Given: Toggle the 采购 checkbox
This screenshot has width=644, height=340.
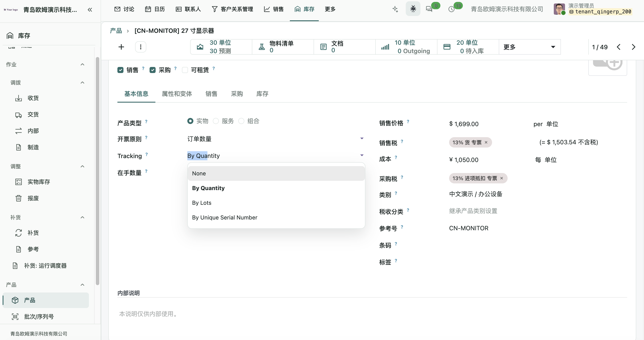Looking at the screenshot, I should point(153,70).
